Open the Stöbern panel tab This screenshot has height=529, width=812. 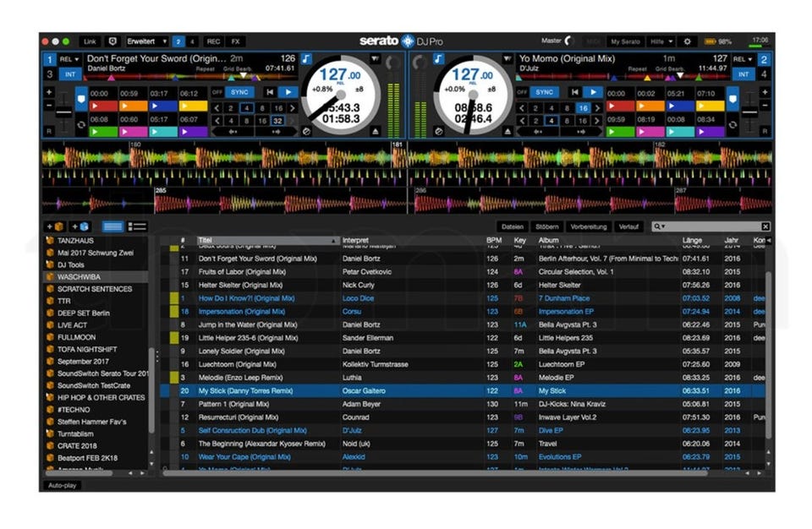point(547,226)
